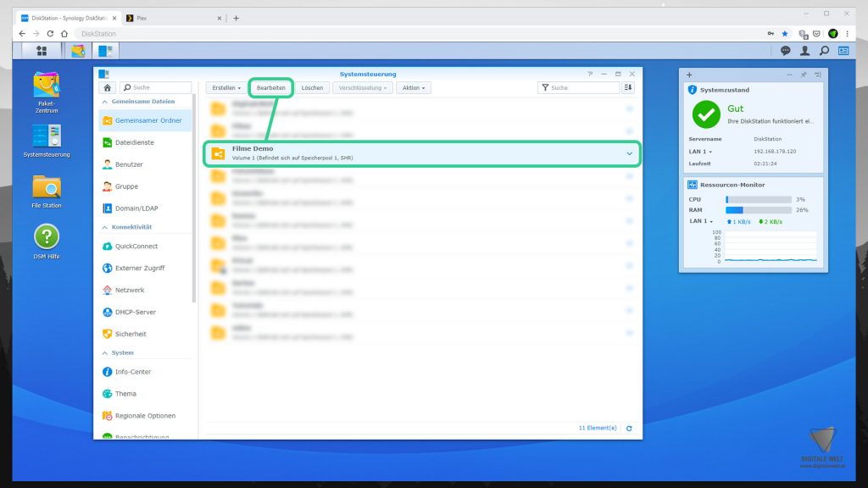Click the sidebar scrollbar in Systemsteuerung
Image resolution: width=868 pixels, height=488 pixels.
pos(194,199)
